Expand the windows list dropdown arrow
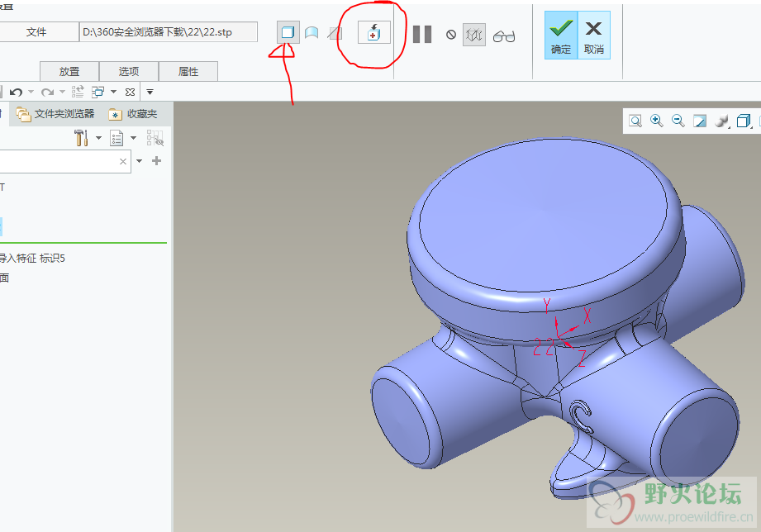 pyautogui.click(x=113, y=91)
